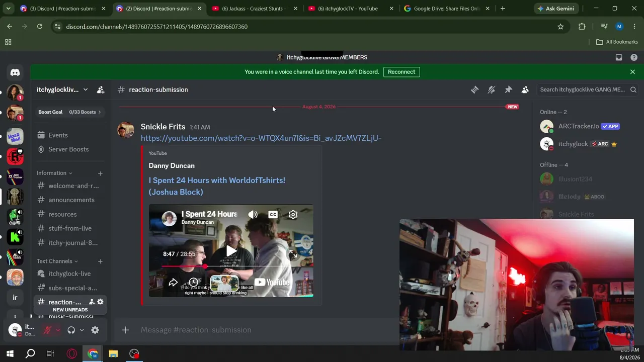
Task: Open Discord help question mark icon
Action: tap(634, 57)
